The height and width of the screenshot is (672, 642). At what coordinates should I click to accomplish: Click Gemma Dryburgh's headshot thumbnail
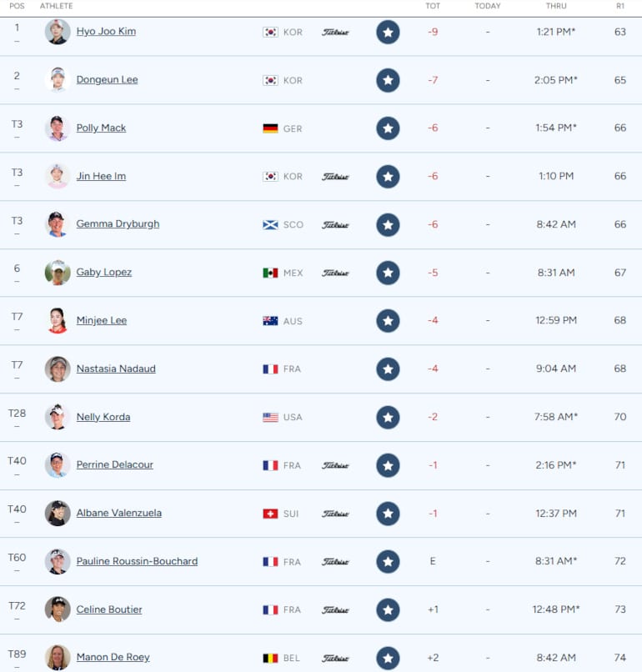coord(58,224)
